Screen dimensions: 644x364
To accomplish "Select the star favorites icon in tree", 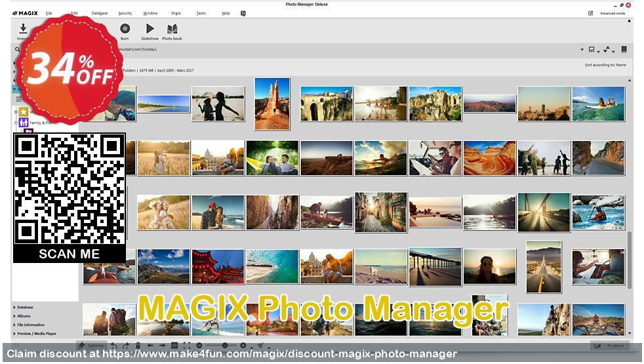I will pos(24,111).
